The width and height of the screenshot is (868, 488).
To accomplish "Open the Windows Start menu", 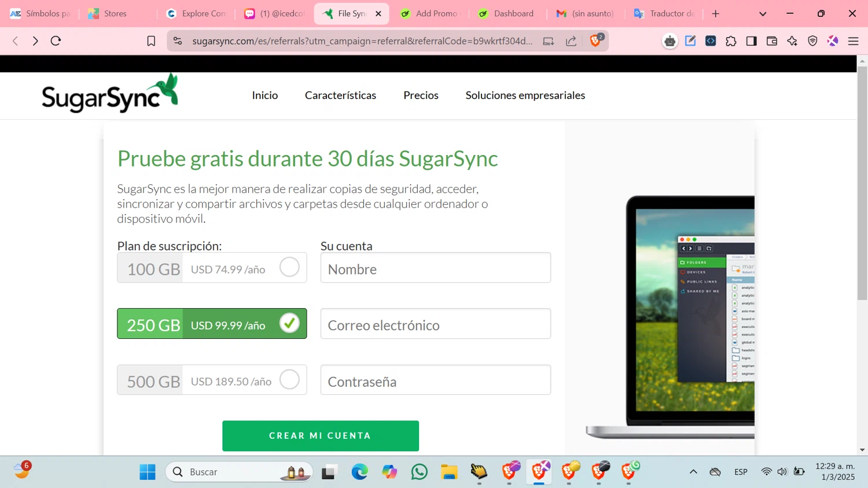I will (148, 472).
